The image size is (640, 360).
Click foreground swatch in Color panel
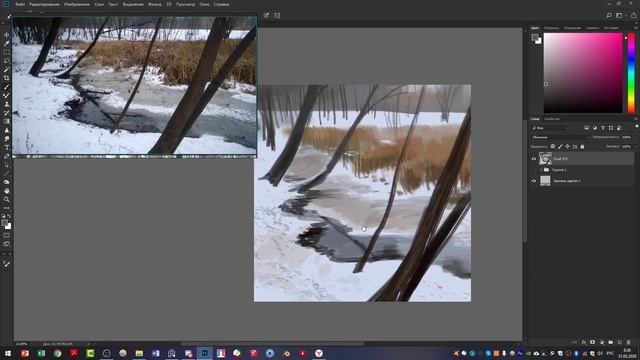(535, 38)
